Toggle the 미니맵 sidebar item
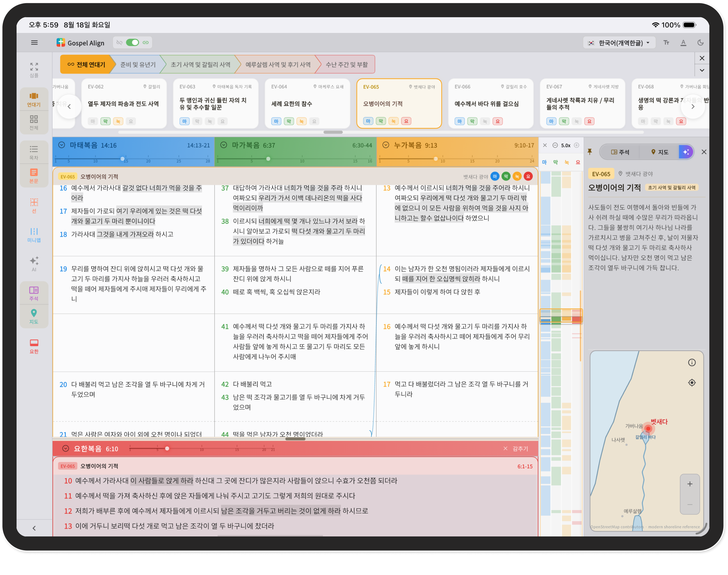Image resolution: width=728 pixels, height=575 pixels. (34, 235)
